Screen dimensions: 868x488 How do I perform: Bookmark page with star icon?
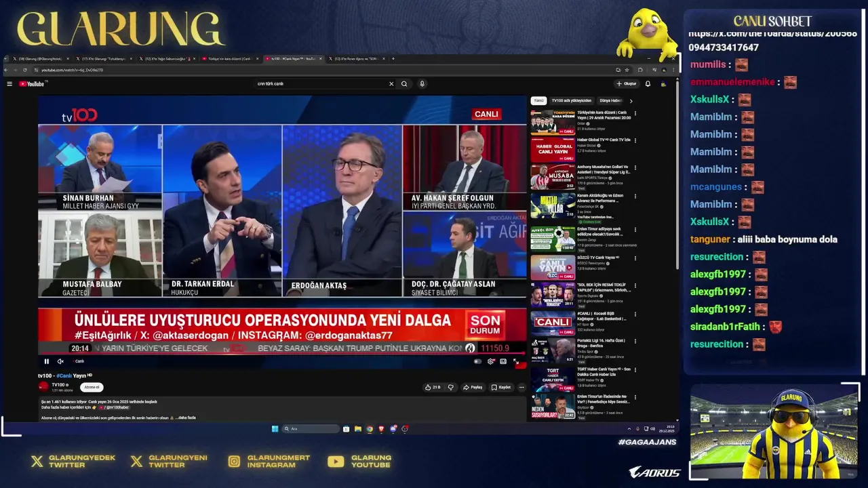coord(627,70)
